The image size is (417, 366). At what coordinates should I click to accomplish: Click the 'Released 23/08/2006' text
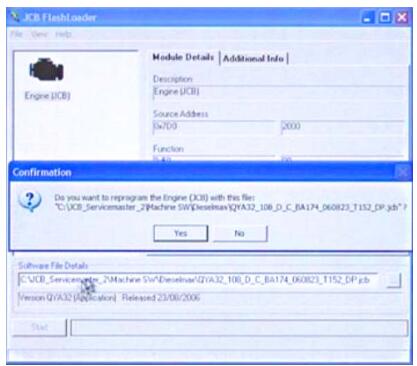pyautogui.click(x=161, y=297)
